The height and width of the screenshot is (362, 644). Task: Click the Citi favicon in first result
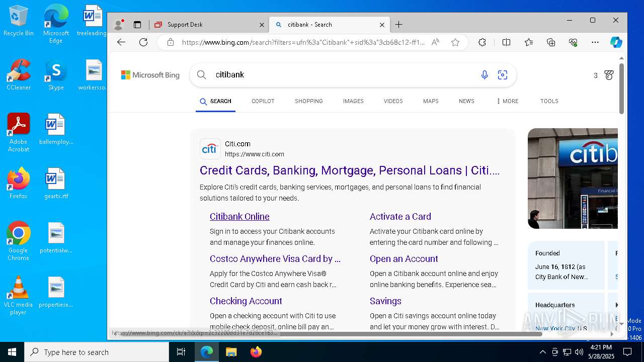click(x=210, y=149)
